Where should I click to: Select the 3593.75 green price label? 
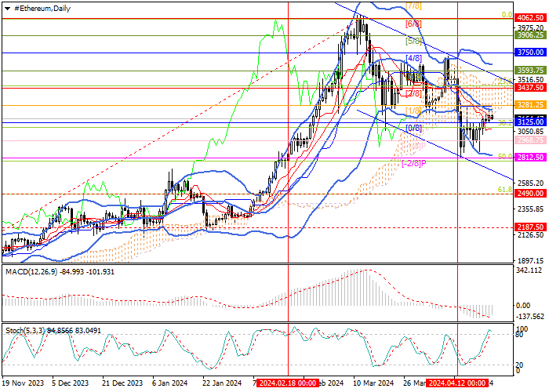click(x=530, y=70)
